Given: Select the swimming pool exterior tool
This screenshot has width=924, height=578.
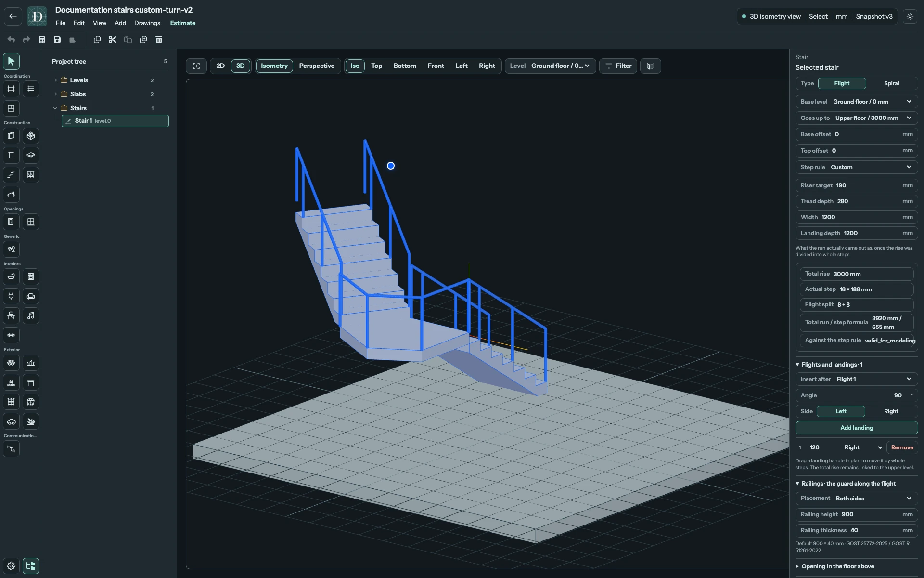Looking at the screenshot, I should point(11,382).
